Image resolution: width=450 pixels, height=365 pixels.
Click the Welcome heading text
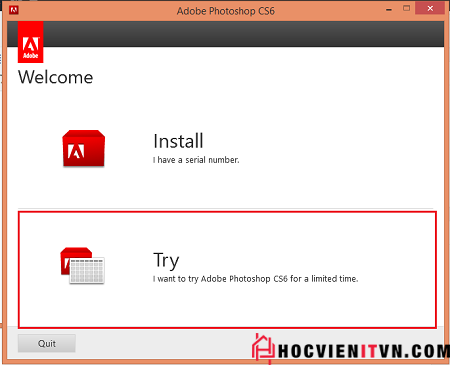pyautogui.click(x=56, y=77)
